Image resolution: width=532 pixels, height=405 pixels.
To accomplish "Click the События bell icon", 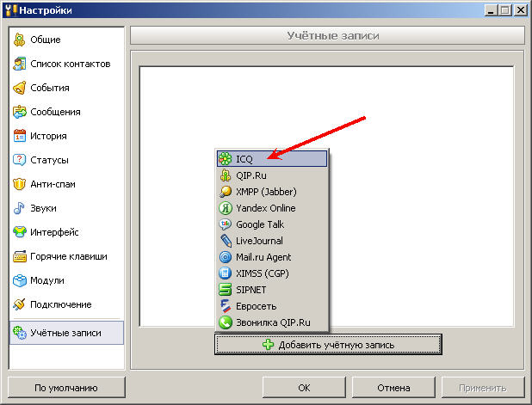I will coord(19,88).
